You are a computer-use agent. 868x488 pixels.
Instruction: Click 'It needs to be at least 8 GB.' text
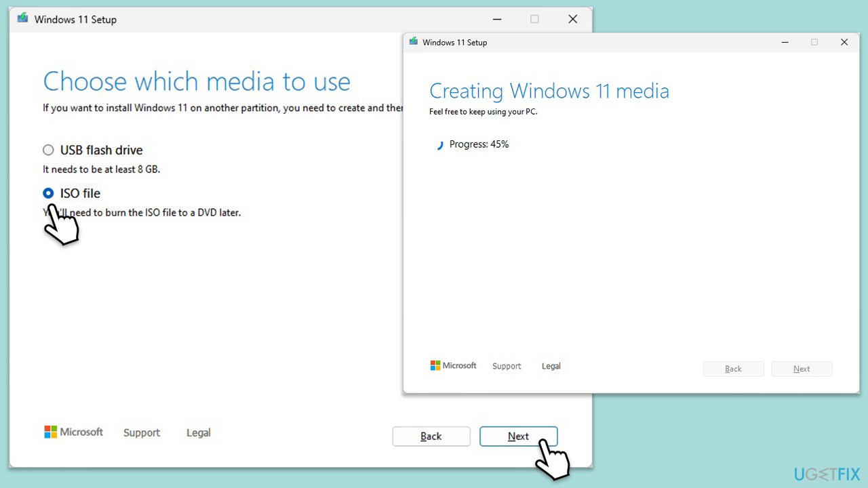(102, 169)
